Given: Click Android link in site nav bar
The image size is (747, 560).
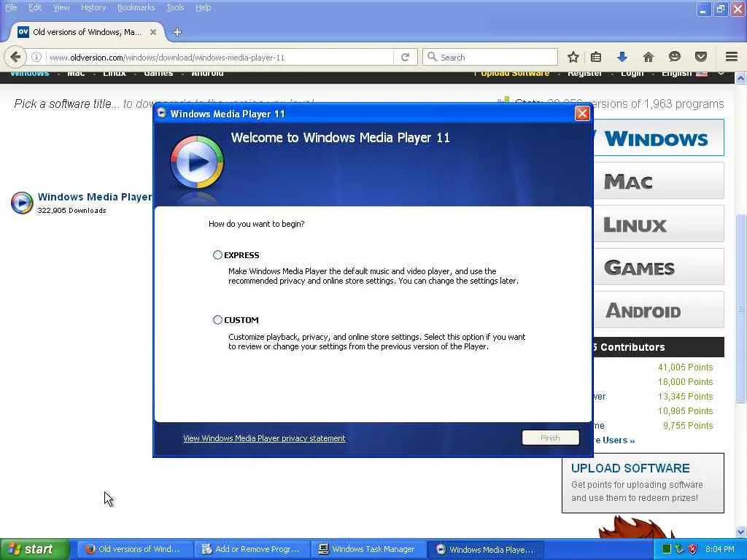Looking at the screenshot, I should pos(207,74).
